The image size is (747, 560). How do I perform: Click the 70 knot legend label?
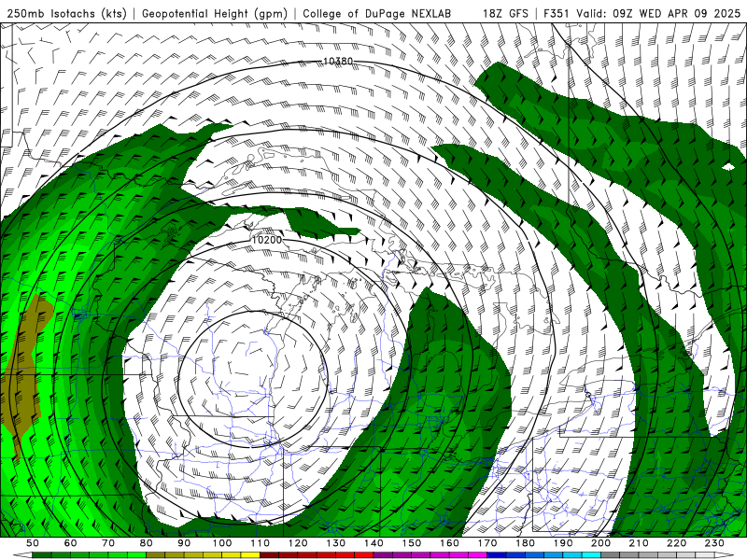point(108,543)
